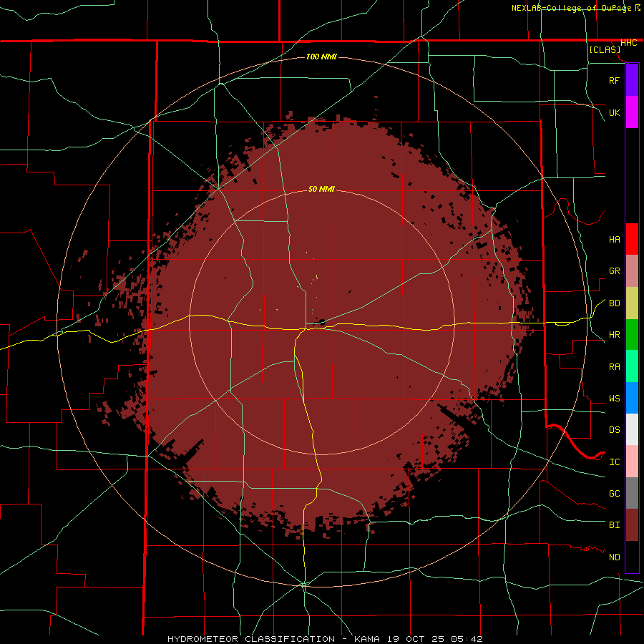The image size is (644, 644).
Task: Click the BD legend label
Action: 614,303
